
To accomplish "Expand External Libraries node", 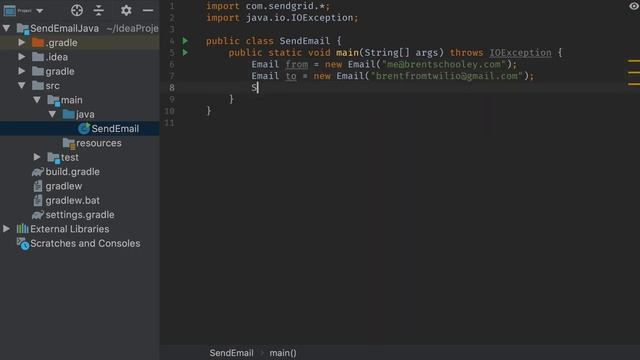I will click(7, 229).
